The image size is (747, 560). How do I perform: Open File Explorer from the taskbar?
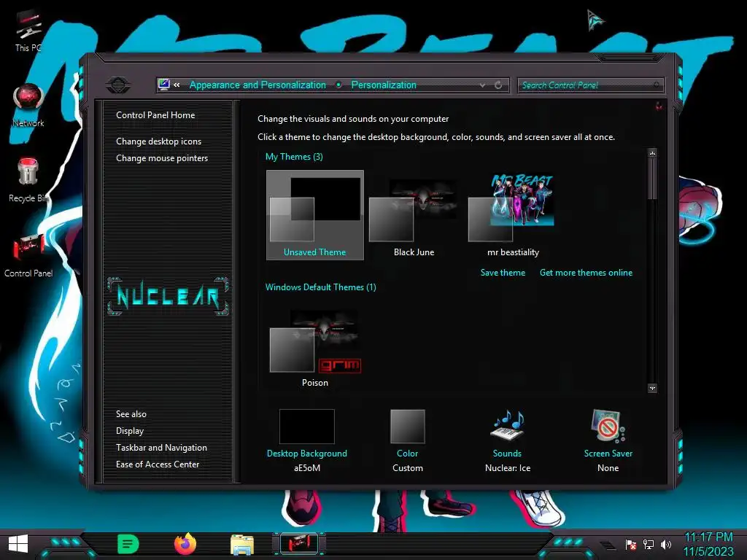coord(242,544)
